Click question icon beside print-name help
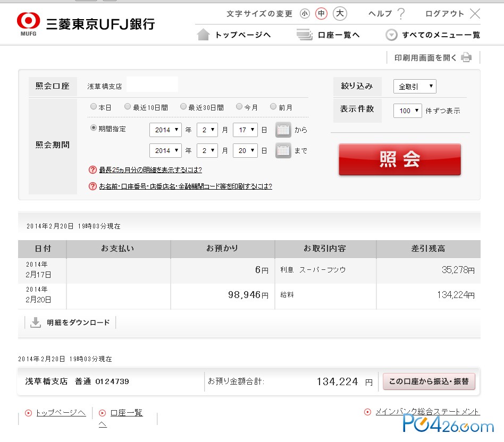This screenshot has width=504, height=442. (x=93, y=186)
